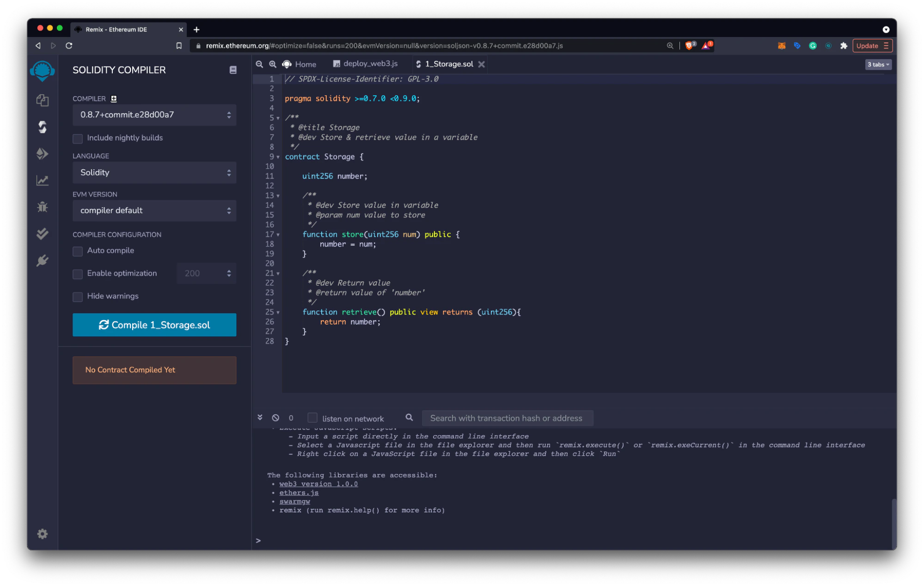Open the EVM VERSION dropdown

pos(154,210)
